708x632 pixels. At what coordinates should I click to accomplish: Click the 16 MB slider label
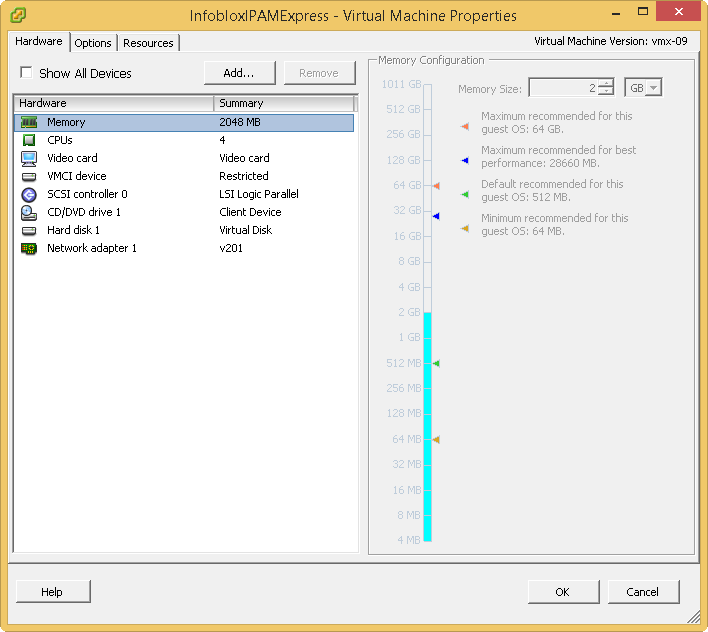(407, 490)
